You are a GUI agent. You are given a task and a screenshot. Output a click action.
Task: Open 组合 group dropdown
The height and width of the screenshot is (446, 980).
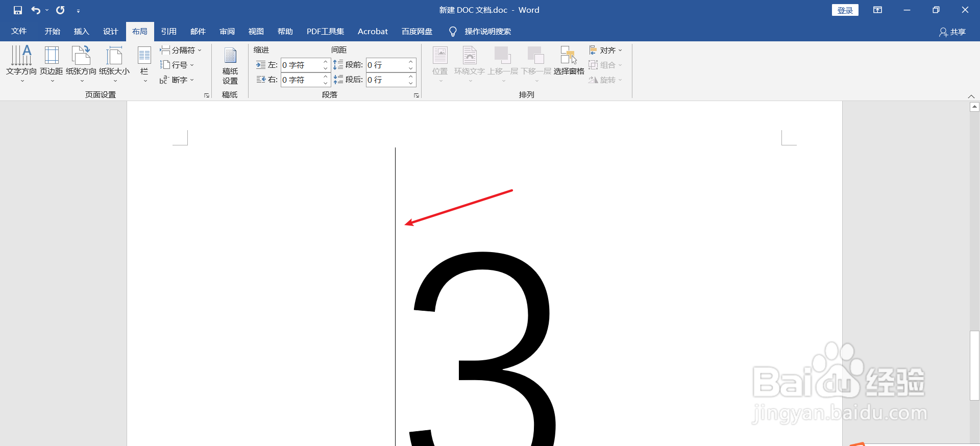(605, 65)
